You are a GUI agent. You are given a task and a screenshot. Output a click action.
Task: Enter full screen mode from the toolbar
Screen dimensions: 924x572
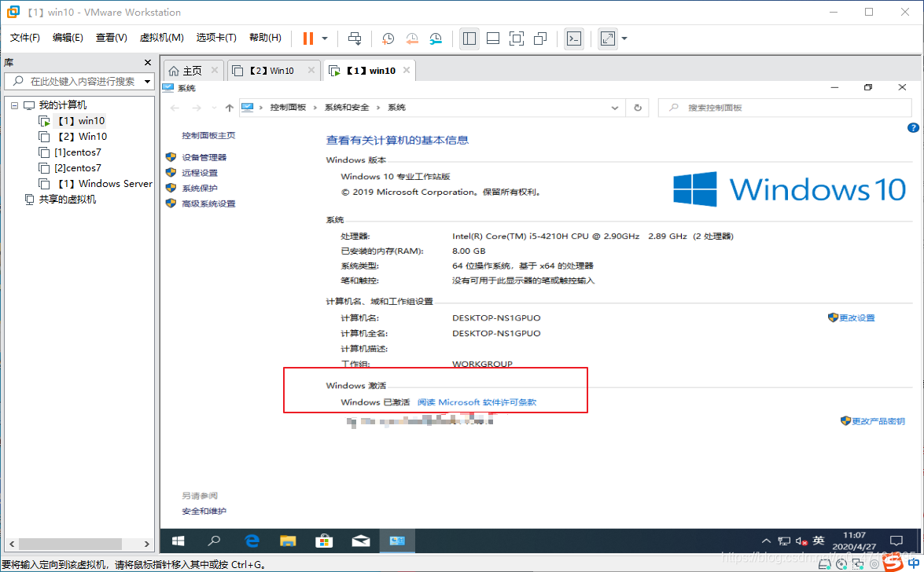coord(517,38)
